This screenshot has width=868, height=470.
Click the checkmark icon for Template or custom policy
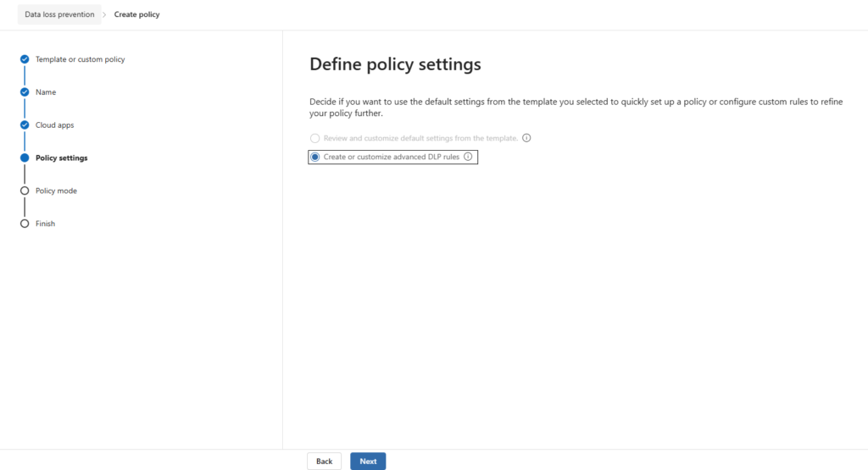coord(25,59)
